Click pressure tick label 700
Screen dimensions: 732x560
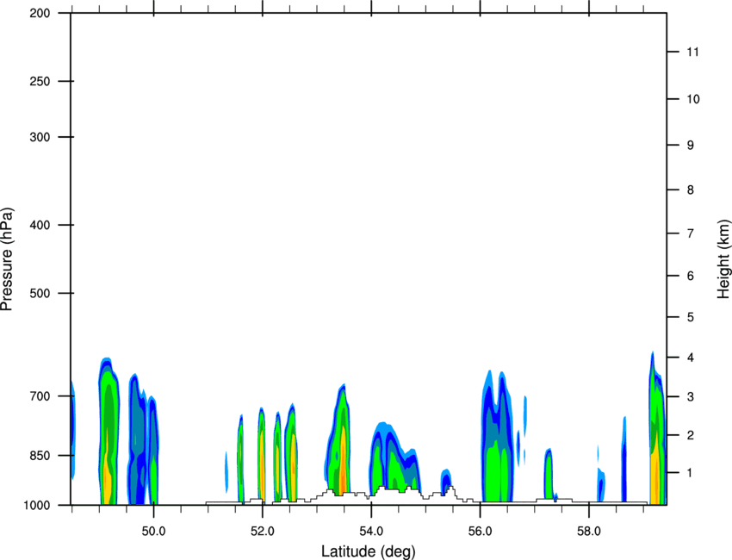click(x=40, y=396)
